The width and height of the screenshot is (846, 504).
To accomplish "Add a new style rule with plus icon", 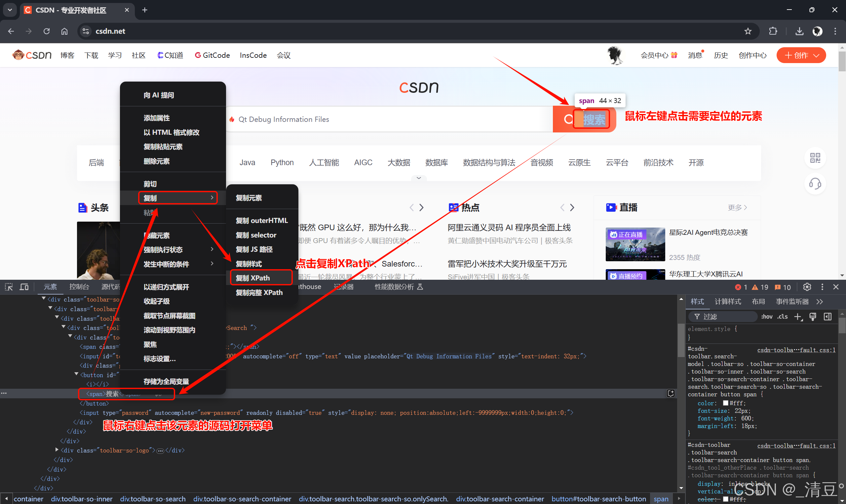I will tap(798, 317).
